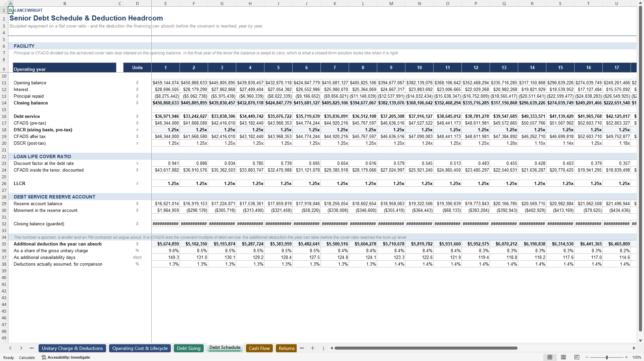Select column U header
This screenshot has width=644, height=361.
pyautogui.click(x=616, y=3)
